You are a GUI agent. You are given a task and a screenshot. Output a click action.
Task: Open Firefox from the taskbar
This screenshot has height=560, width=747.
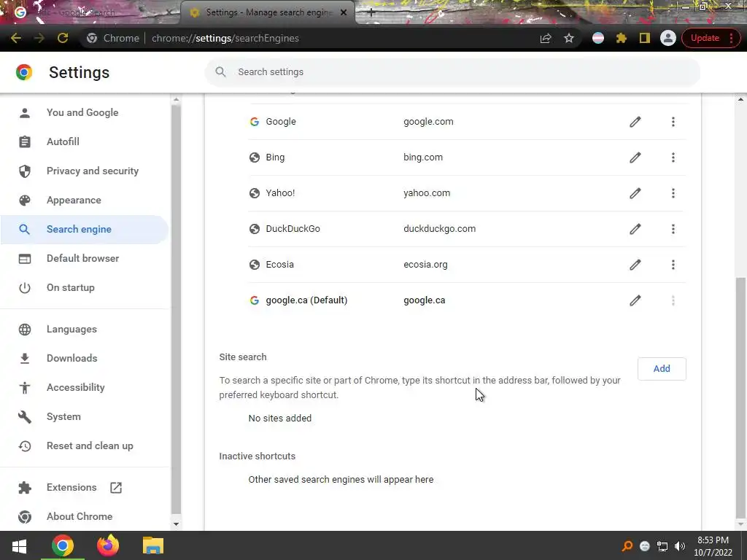point(108,545)
